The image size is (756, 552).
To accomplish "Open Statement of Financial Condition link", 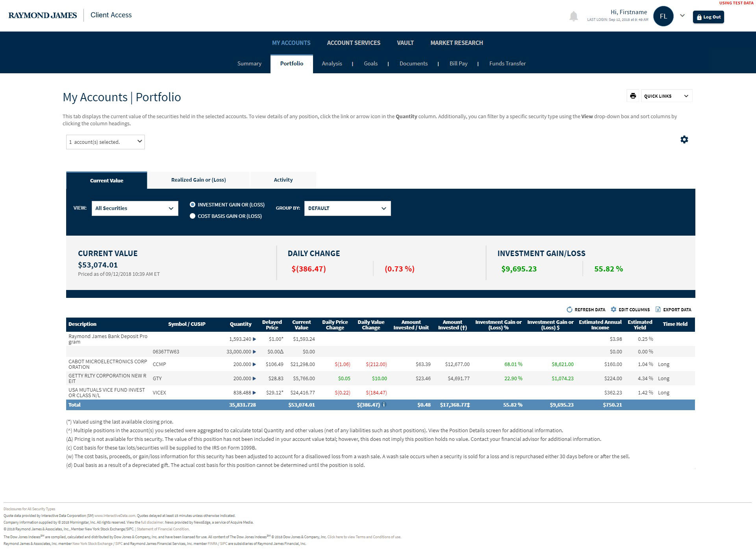I will 163,529.
